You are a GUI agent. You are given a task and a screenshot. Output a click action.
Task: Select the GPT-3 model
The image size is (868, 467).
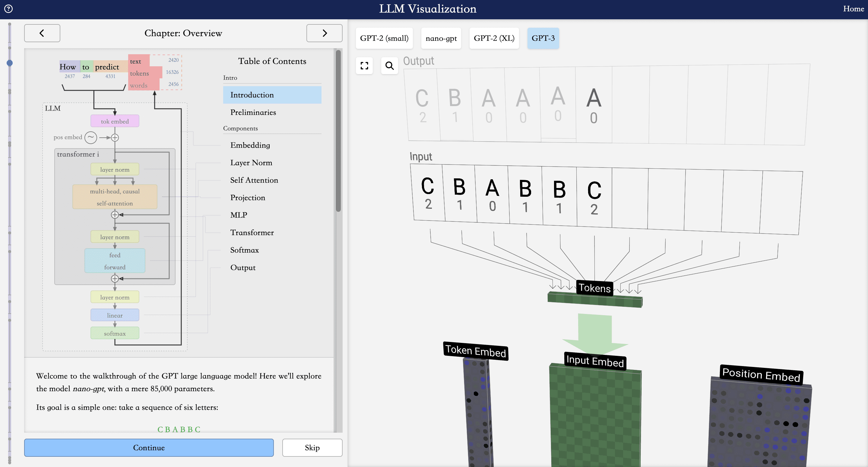point(543,38)
